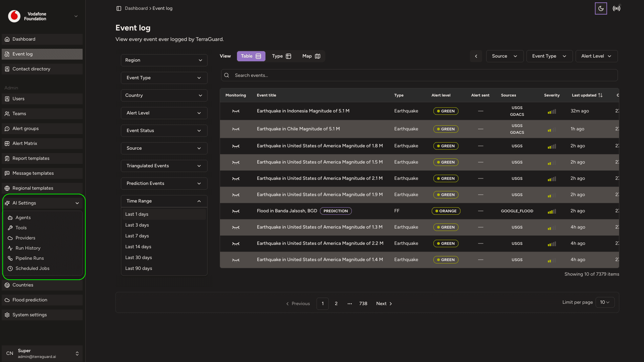
Task: Select Last 7 days time range
Action: click(164, 236)
